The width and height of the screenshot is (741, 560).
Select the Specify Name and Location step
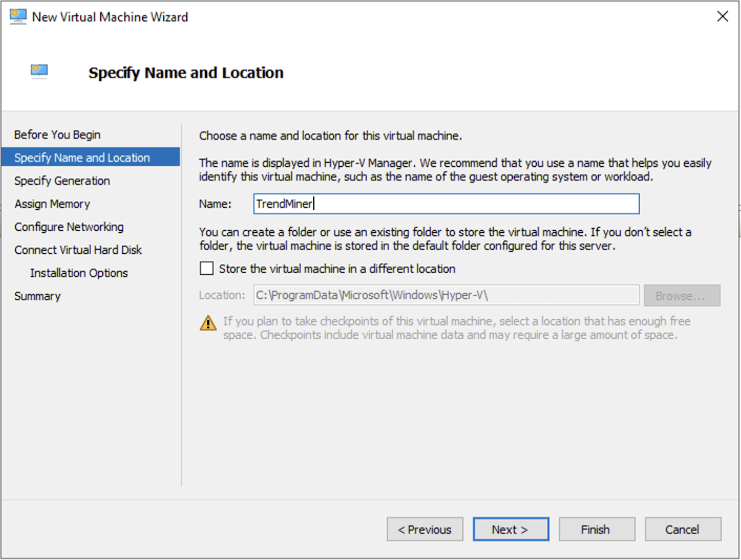(81, 157)
